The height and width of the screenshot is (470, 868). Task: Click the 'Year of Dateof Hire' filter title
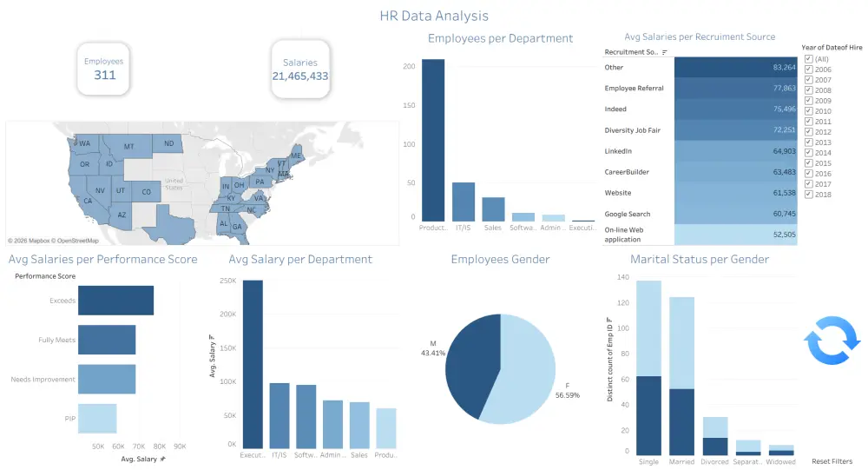pos(832,48)
